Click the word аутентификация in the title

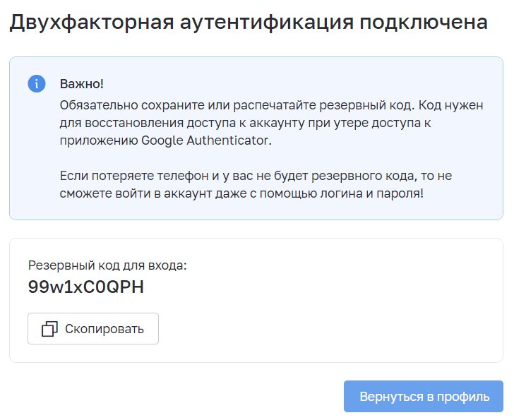tap(266, 23)
